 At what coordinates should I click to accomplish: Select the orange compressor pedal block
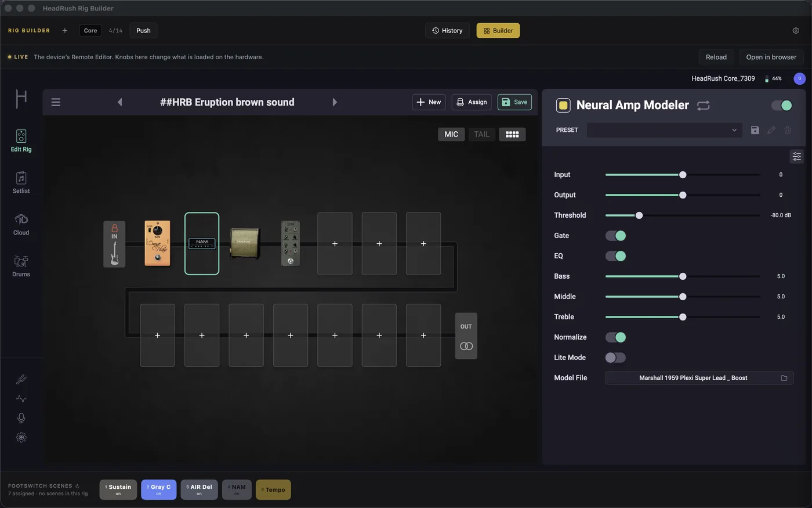[157, 243]
